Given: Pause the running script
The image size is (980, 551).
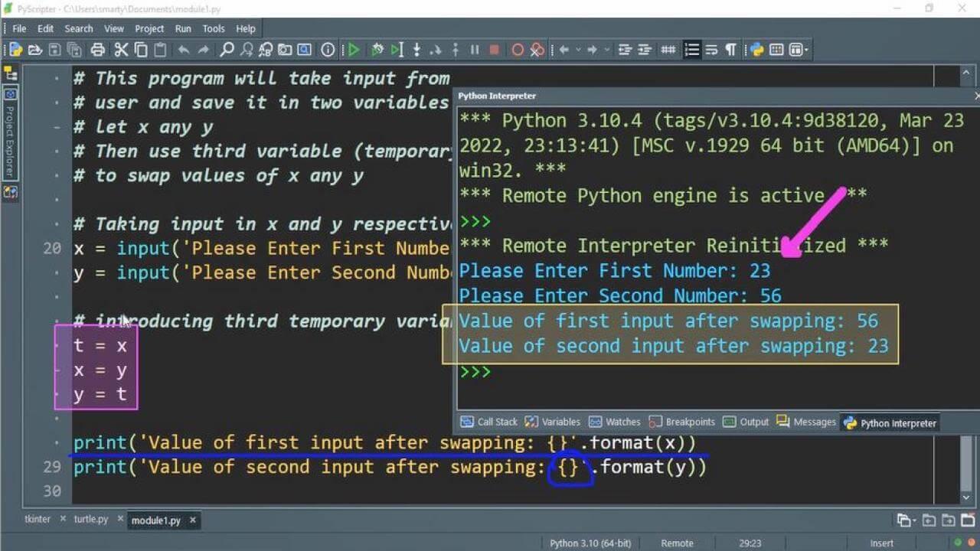Looking at the screenshot, I should pyautogui.click(x=475, y=49).
